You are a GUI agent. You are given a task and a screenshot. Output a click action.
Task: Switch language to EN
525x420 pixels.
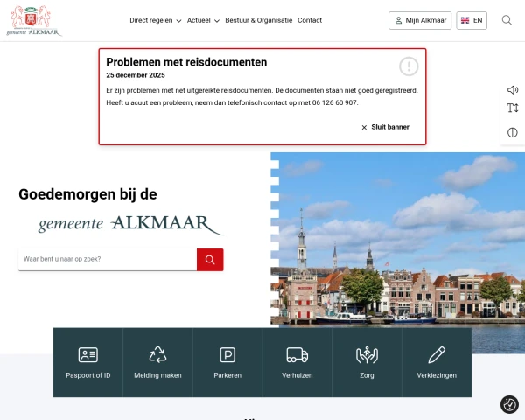[472, 20]
